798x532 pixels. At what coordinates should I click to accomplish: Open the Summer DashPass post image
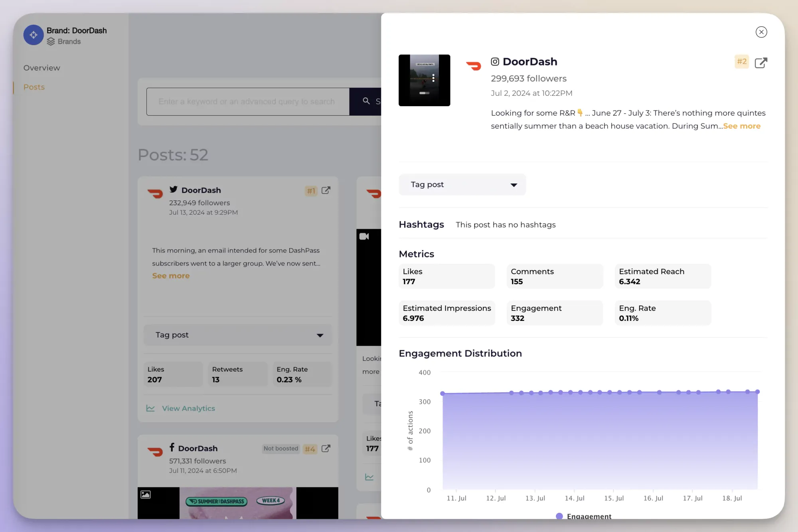[x=238, y=503]
